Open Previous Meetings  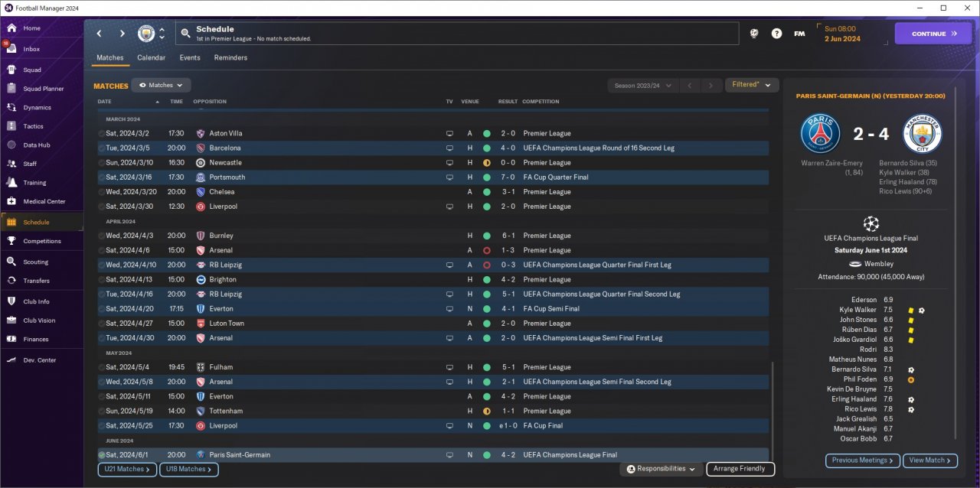coord(861,460)
